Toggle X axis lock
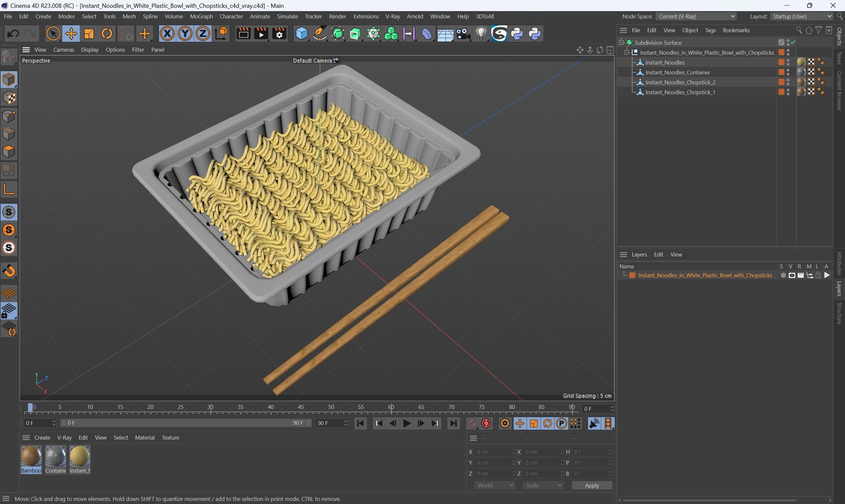This screenshot has width=845, height=504. 167,34
